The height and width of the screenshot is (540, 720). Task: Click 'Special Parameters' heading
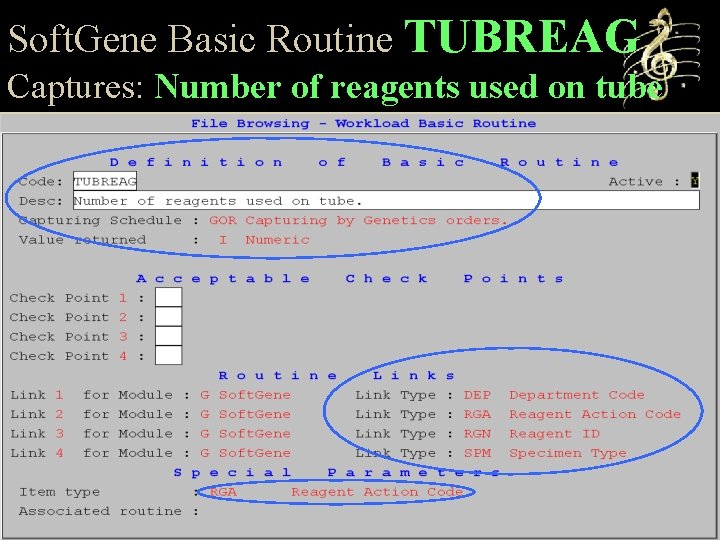point(336,472)
